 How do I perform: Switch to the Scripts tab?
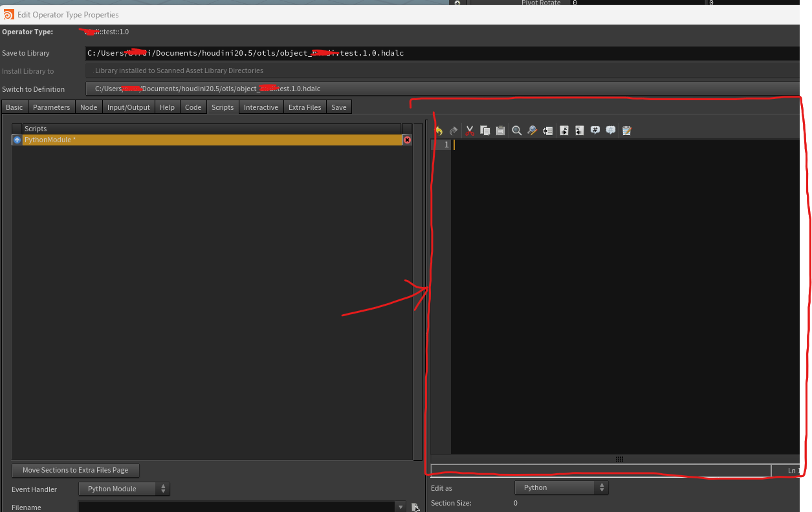click(x=223, y=107)
